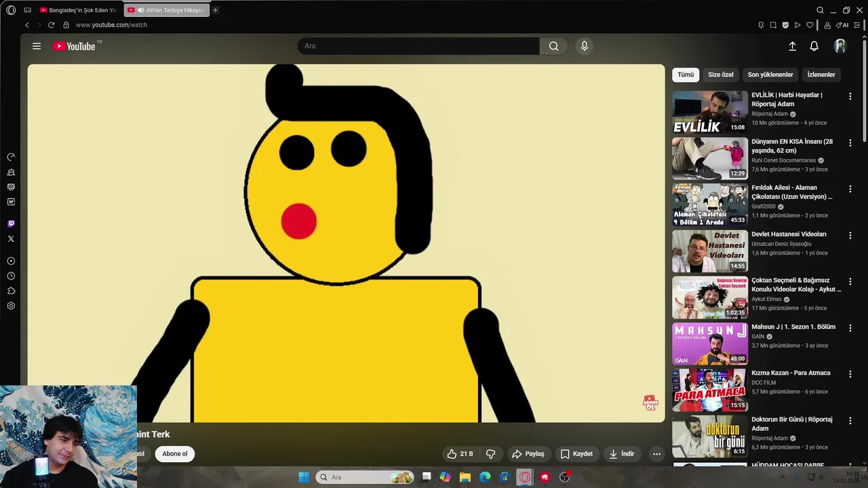868x488 pixels.
Task: Open the GX Corner gamepad icon
Action: point(27,10)
